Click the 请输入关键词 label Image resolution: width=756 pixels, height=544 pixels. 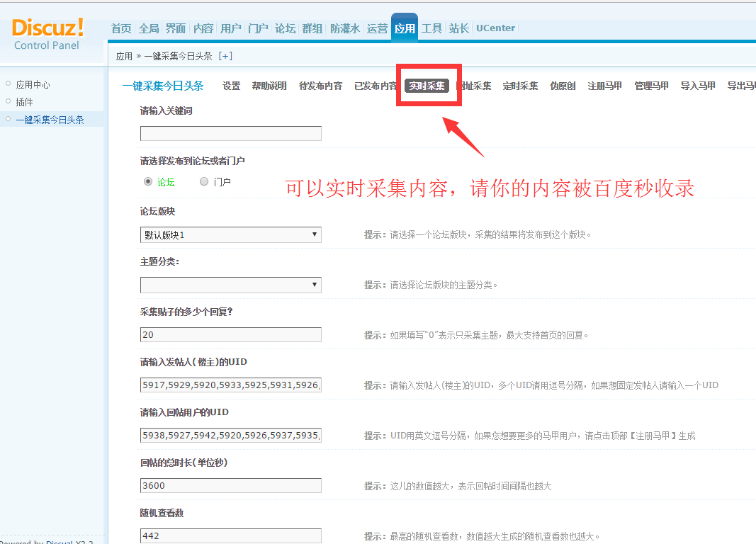pos(167,110)
